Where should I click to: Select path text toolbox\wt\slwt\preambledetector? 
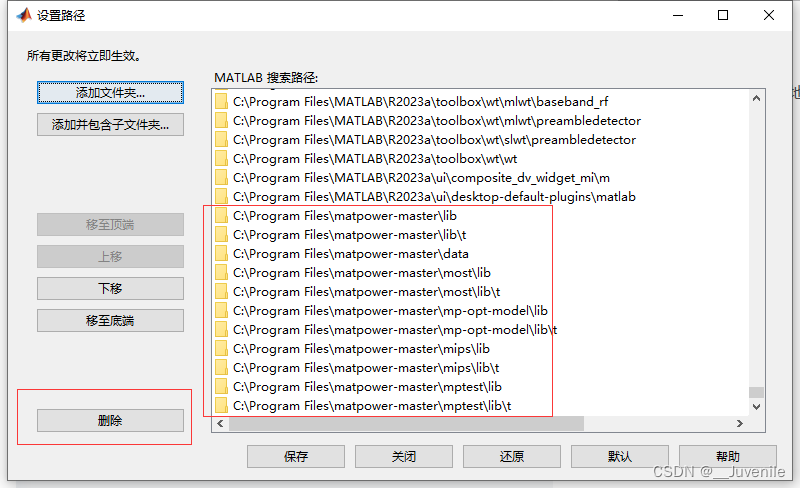click(x=434, y=140)
